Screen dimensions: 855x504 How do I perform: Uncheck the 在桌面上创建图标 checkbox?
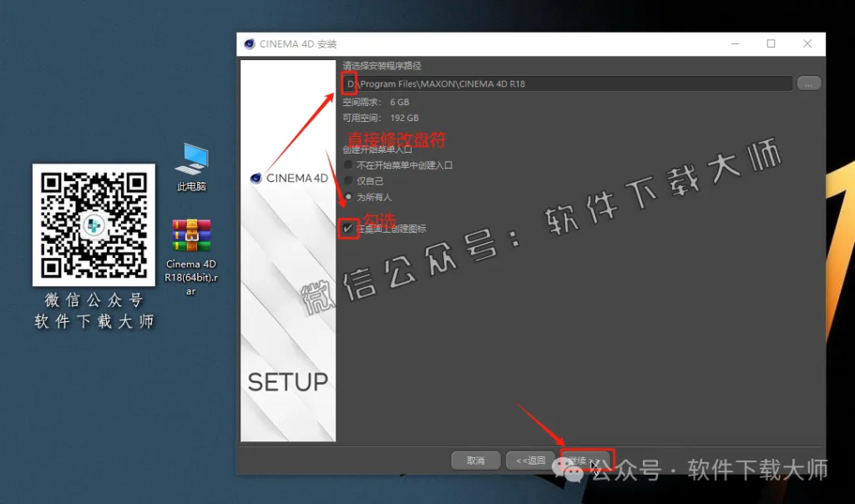point(348,228)
